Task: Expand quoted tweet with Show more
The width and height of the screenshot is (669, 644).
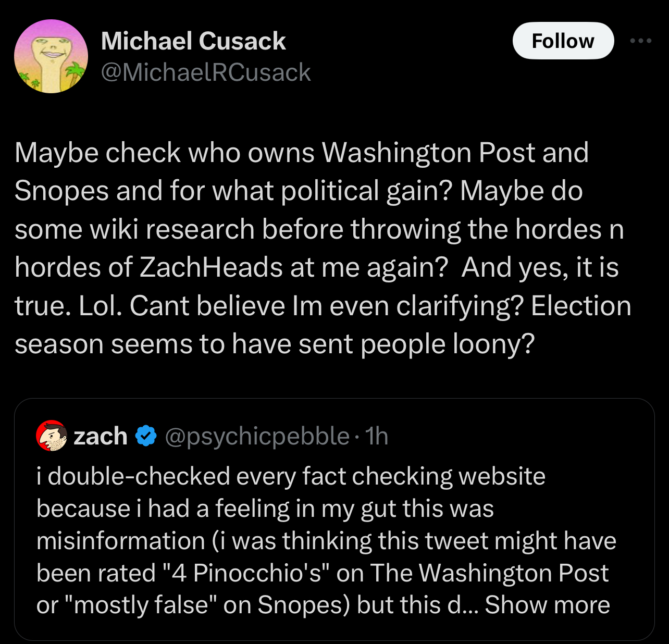Action: coord(547,605)
